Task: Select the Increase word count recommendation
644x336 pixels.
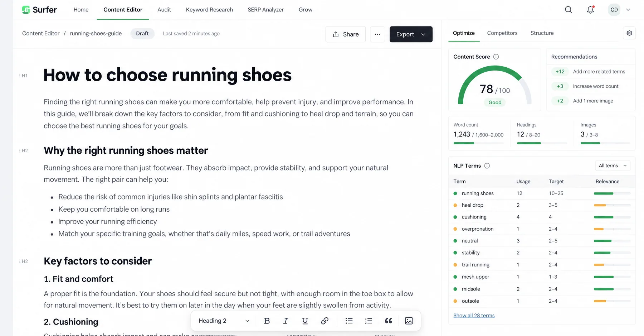Action: tap(591, 86)
